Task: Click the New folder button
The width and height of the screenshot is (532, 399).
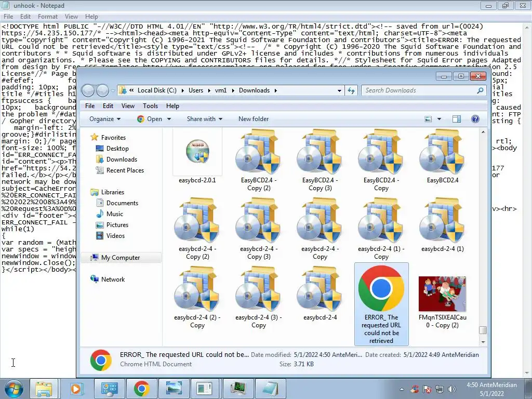Action: (x=254, y=119)
